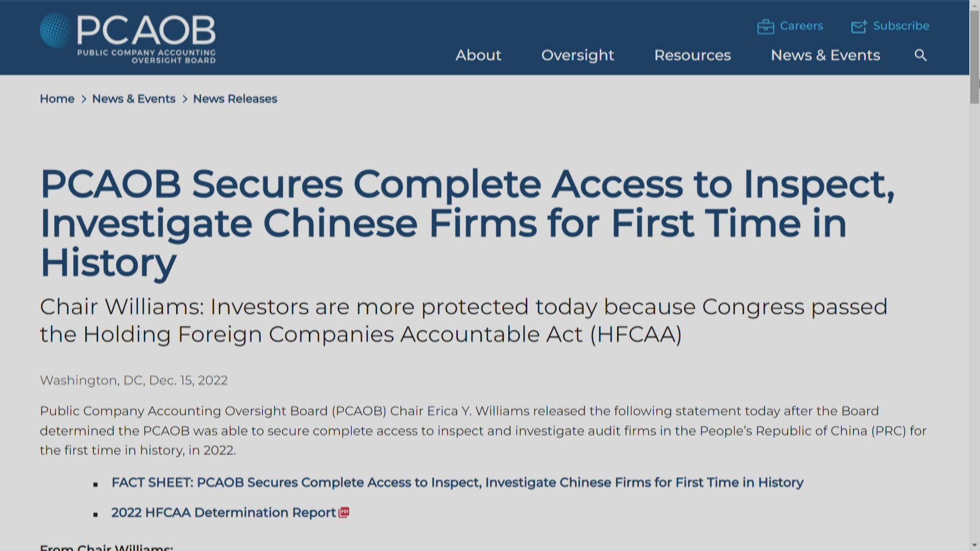The height and width of the screenshot is (551, 980).
Task: Click the Subscribe text link
Action: (x=901, y=26)
